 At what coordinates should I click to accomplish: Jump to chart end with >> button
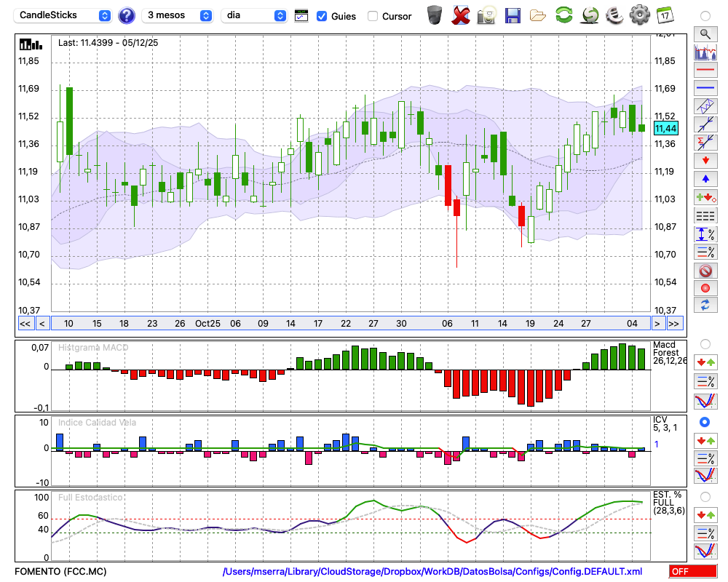tap(674, 324)
